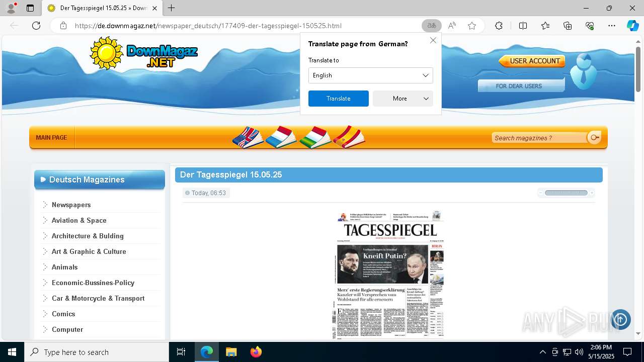
Task: Open the Favorites list icon
Action: point(545,26)
